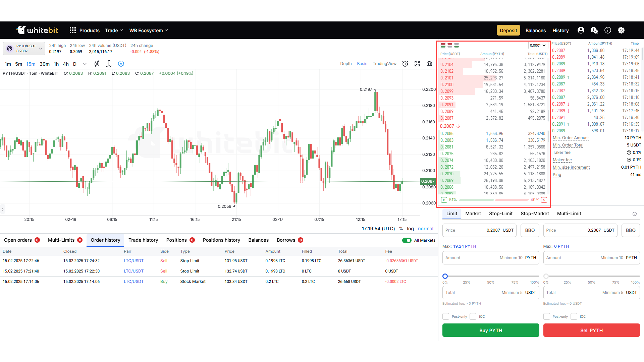The width and height of the screenshot is (644, 362).
Task: Click the buy/sell ratio bar
Action: pos(494,200)
